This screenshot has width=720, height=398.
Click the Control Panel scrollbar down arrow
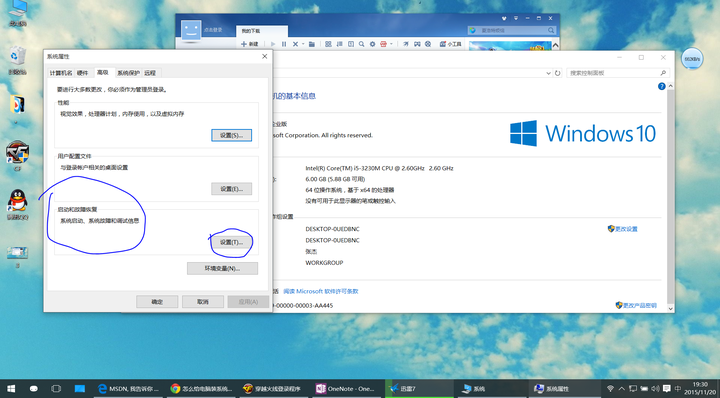670,308
